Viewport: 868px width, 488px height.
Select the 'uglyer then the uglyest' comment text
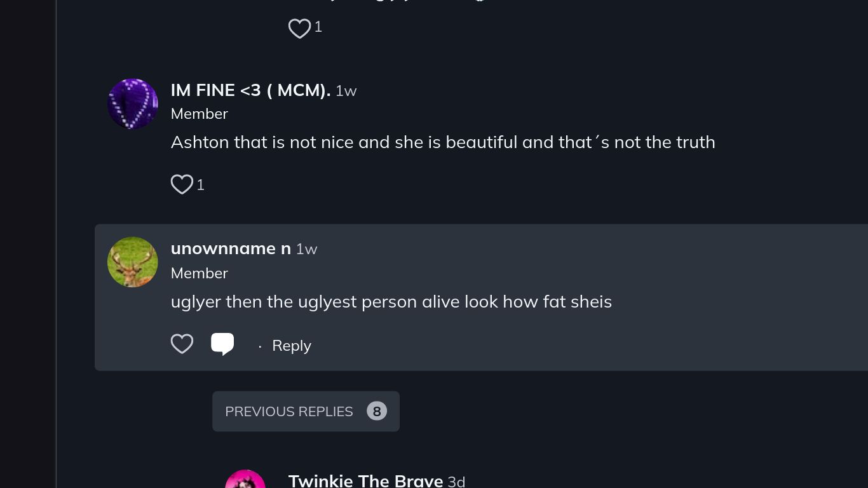(391, 301)
